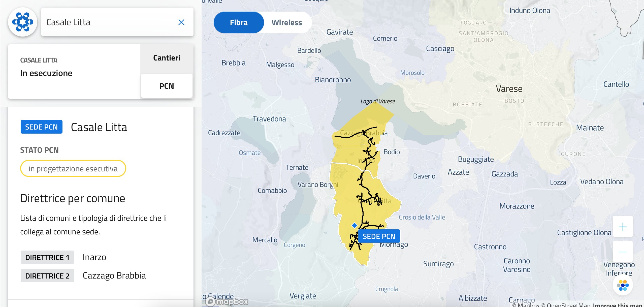Click the 'in progettazione esecutiva' status pill
Viewport: 644px width, 307px height.
[x=73, y=168]
